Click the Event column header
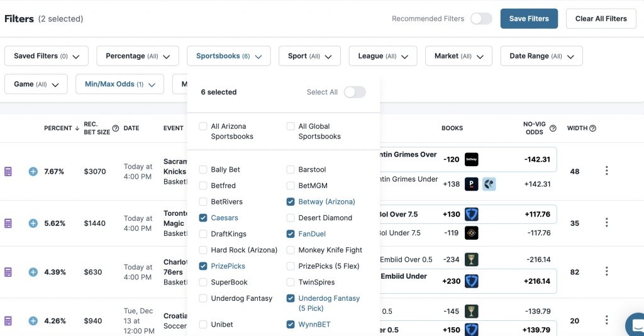 [x=174, y=128]
